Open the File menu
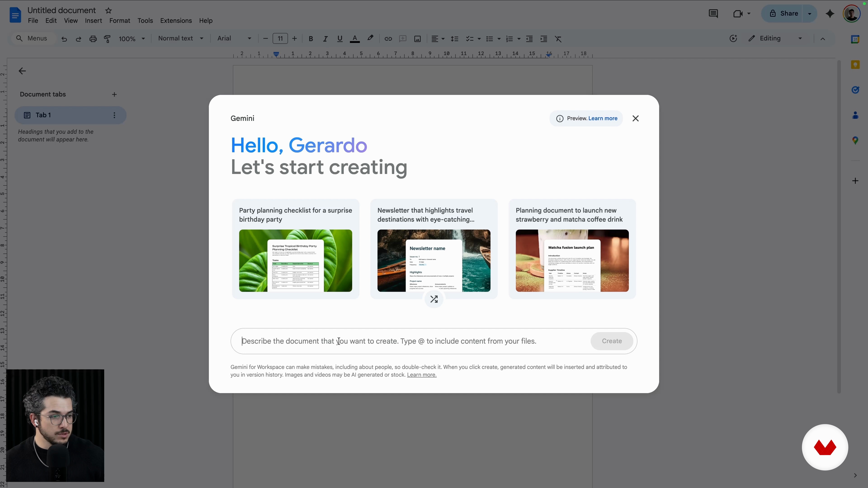 pyautogui.click(x=33, y=21)
